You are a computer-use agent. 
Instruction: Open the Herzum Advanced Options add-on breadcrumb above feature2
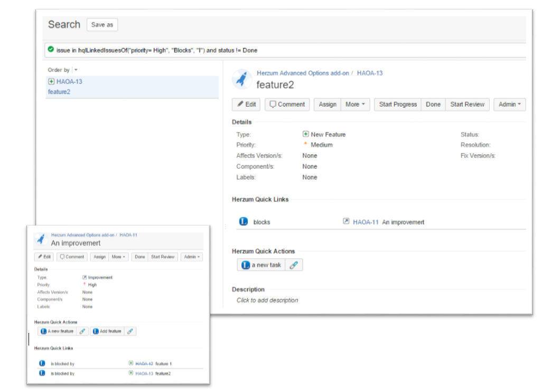(303, 73)
